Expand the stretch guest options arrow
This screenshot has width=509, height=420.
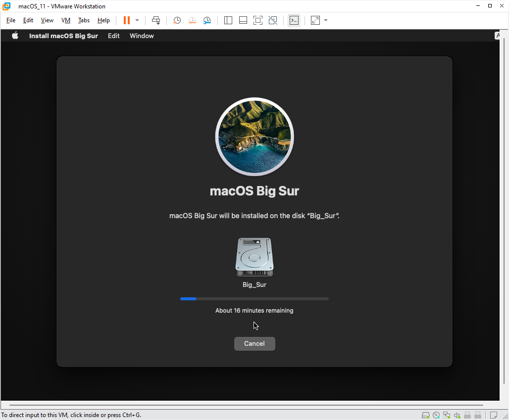[x=326, y=20]
